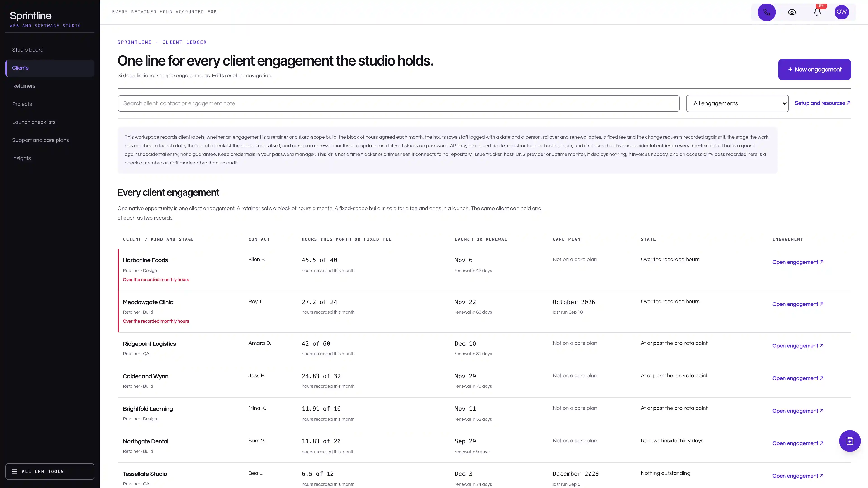Screen dimensions: 868x488
Task: Open engagement for Meadowgate Clinic
Action: point(797,304)
